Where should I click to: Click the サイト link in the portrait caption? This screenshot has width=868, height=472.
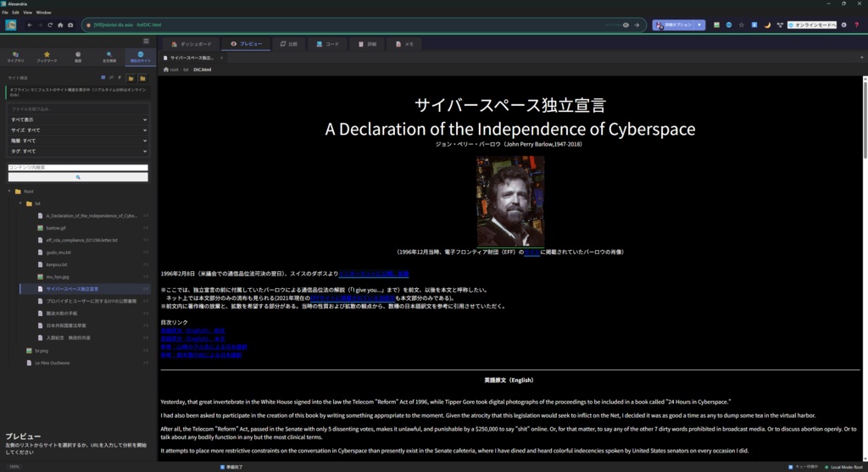pyautogui.click(x=531, y=252)
